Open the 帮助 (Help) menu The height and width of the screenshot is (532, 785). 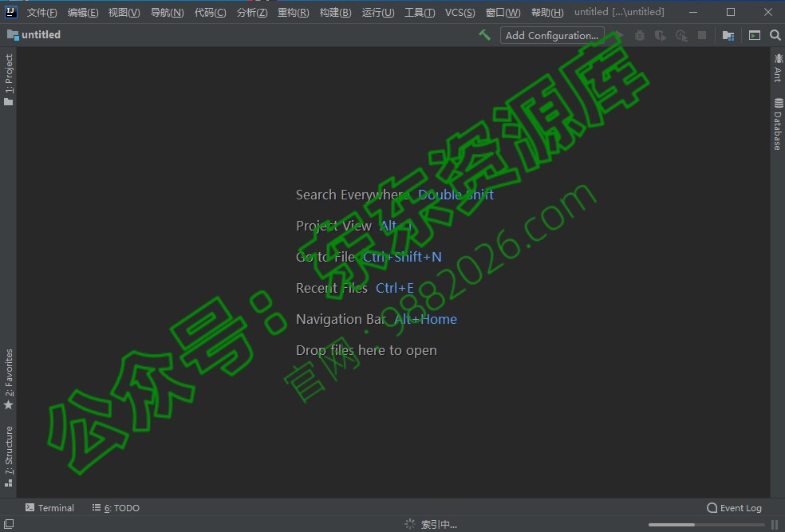(547, 12)
